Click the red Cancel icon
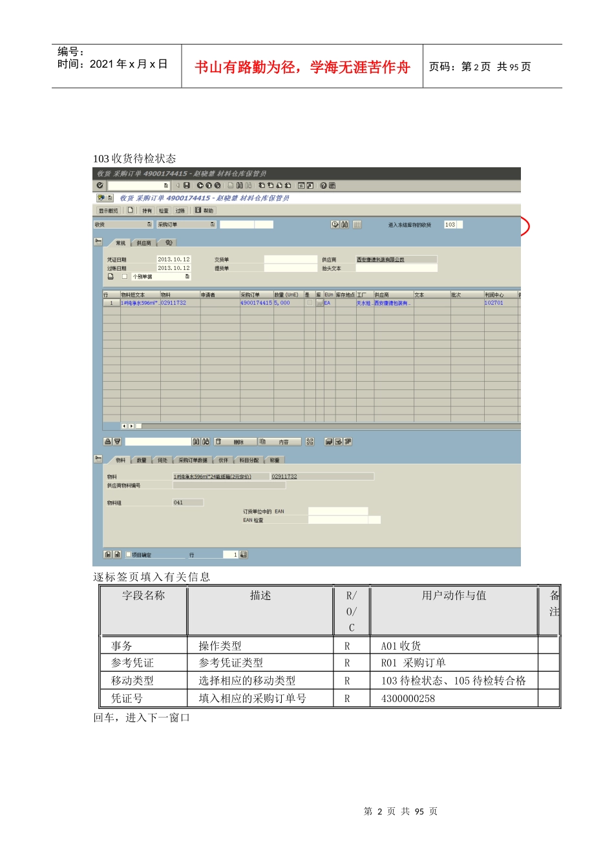The image size is (614, 868). [217, 185]
